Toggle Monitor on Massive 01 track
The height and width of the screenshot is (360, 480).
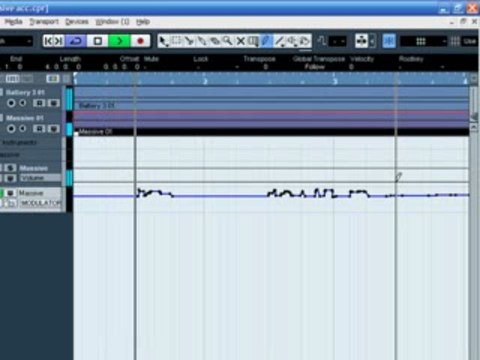click(x=23, y=129)
